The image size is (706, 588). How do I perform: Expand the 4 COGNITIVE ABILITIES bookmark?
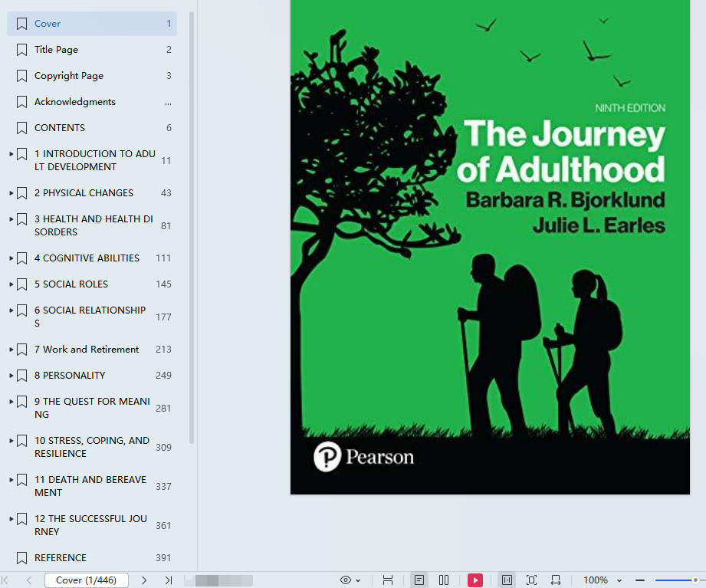(x=11, y=258)
